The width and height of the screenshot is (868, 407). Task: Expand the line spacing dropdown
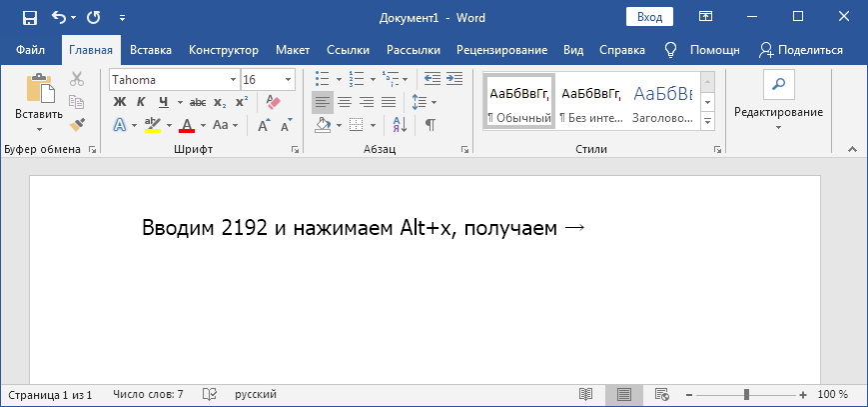click(433, 102)
